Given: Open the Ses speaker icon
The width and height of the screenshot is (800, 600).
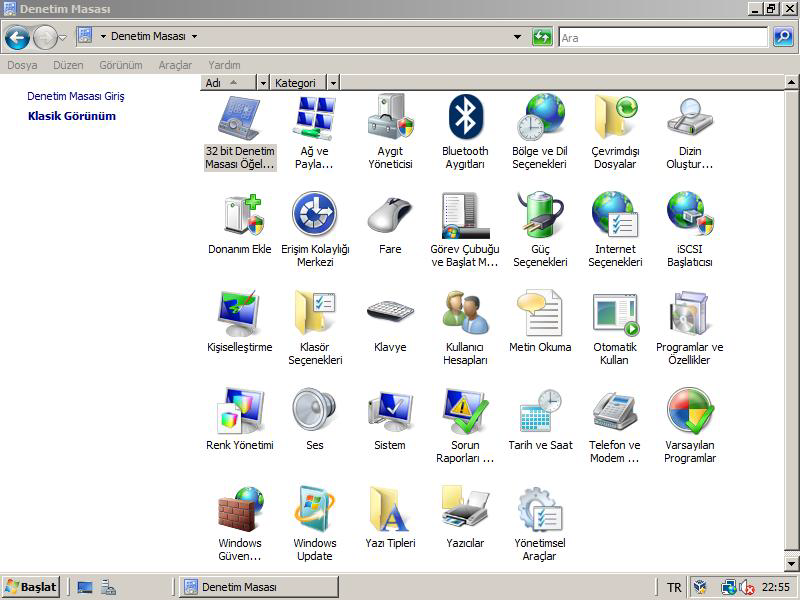Looking at the screenshot, I should (315, 411).
